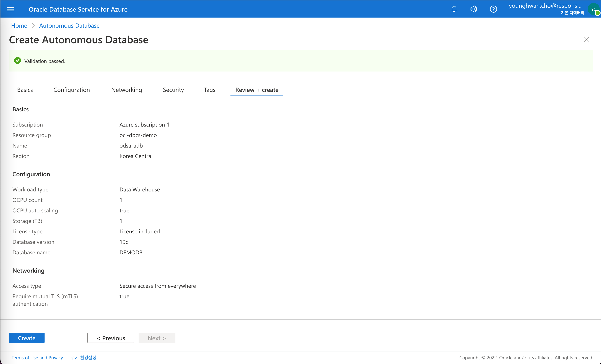
Task: Switch to the Tags tab
Action: (x=209, y=90)
